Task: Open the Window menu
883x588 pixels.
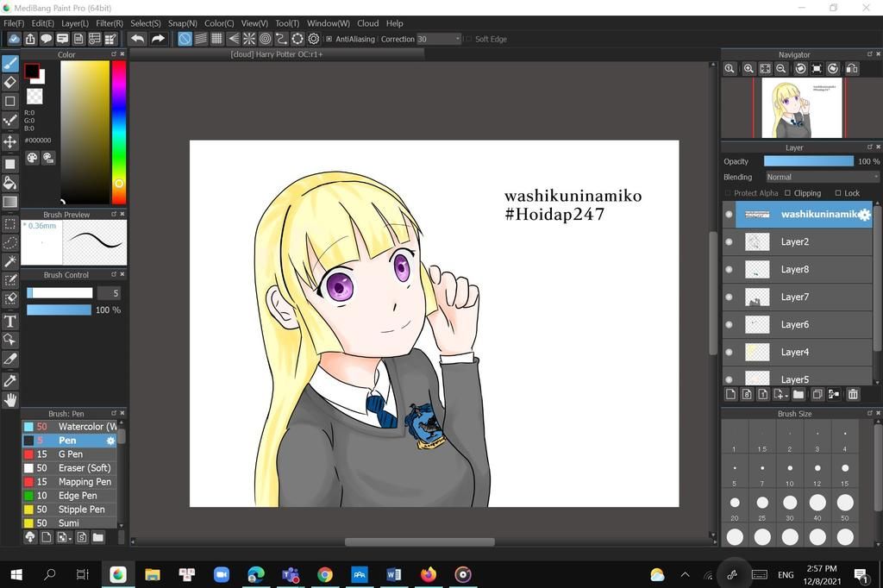Action: (x=329, y=23)
